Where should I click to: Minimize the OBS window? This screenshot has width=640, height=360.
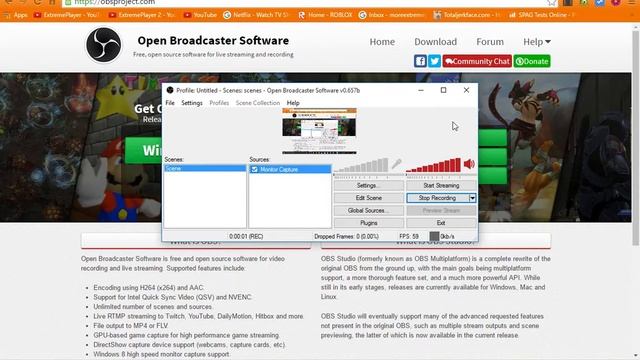[x=421, y=90]
